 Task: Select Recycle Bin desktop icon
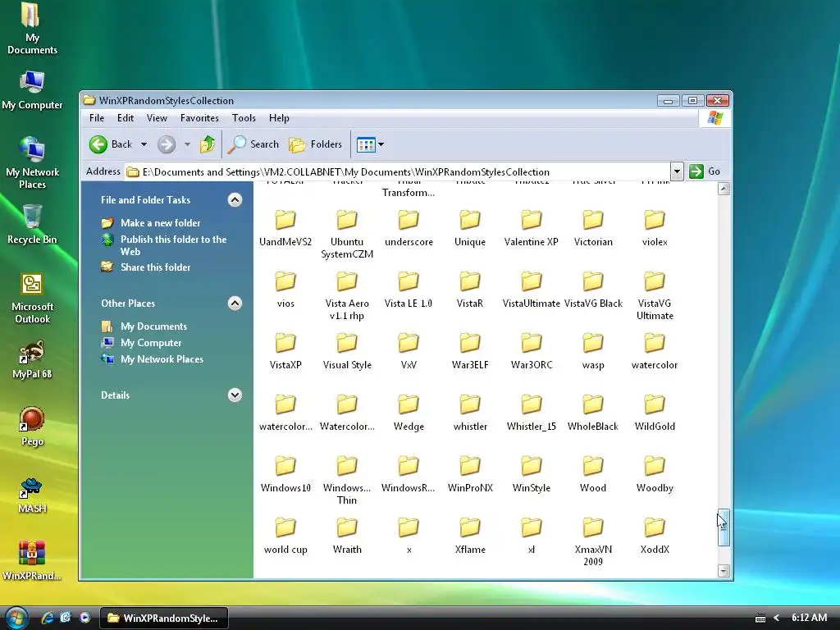[32, 224]
